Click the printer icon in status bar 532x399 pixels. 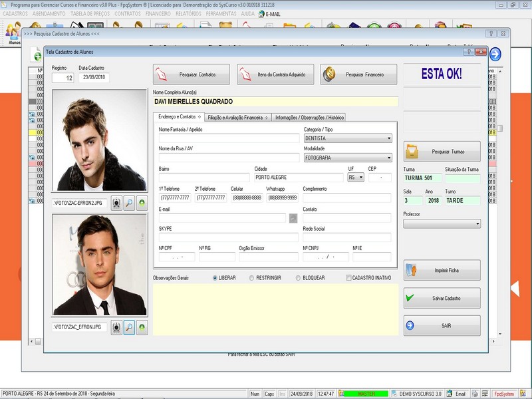click(475, 394)
